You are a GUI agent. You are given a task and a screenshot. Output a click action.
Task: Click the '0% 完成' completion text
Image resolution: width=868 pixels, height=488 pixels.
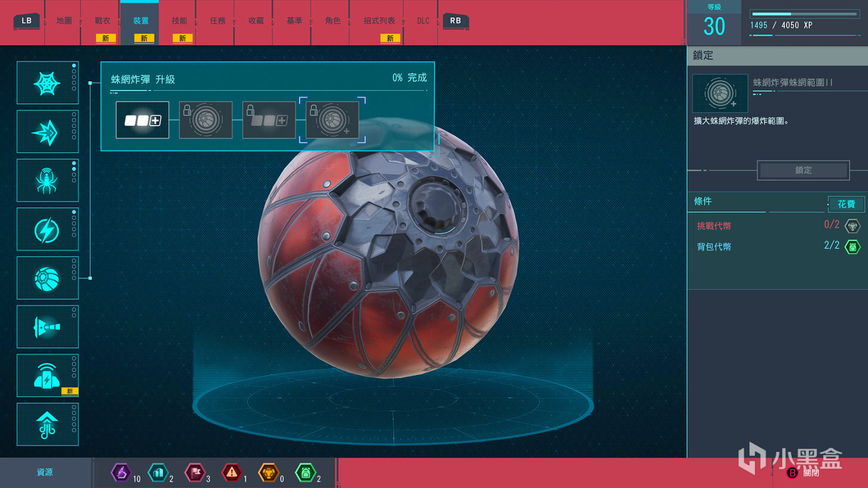pyautogui.click(x=409, y=78)
